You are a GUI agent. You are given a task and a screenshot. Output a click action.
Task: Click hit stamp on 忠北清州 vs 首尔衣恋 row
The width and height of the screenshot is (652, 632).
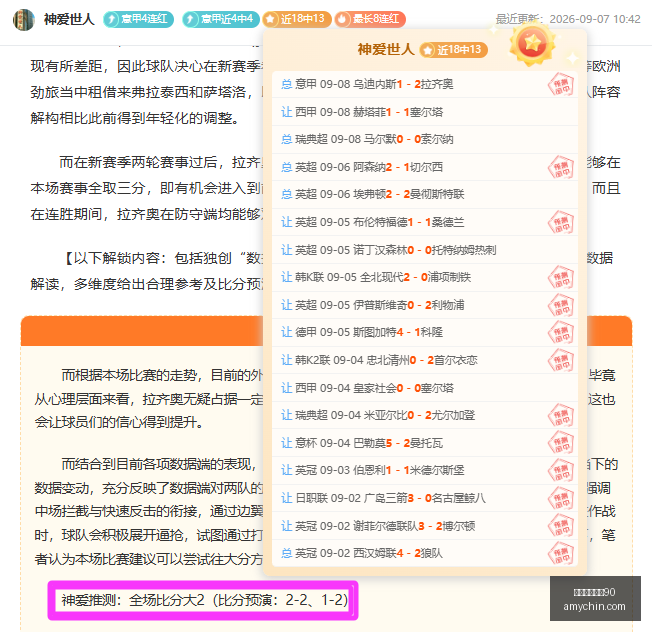coord(561,360)
